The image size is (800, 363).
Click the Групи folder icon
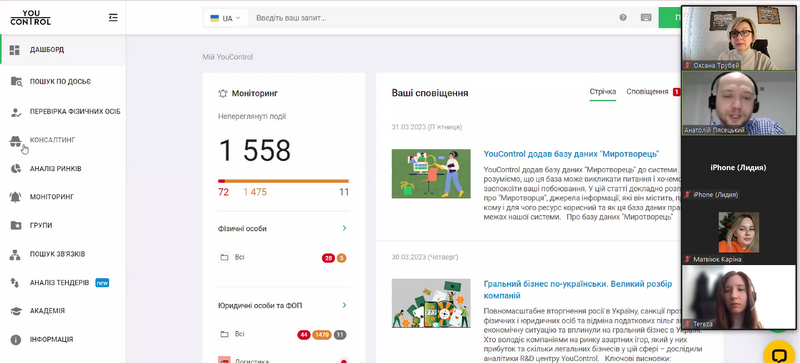pyautogui.click(x=16, y=225)
